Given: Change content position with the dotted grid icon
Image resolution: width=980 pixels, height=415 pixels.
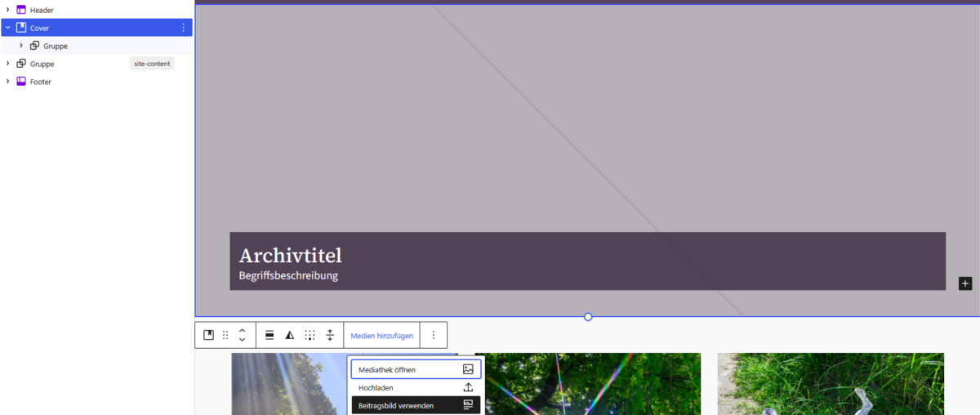Looking at the screenshot, I should coord(310,335).
